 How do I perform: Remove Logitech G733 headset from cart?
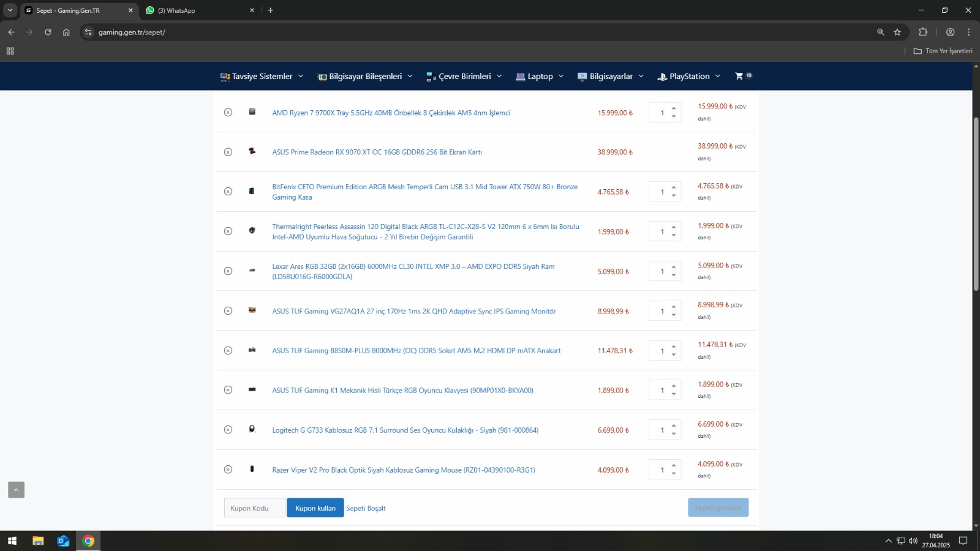point(228,430)
